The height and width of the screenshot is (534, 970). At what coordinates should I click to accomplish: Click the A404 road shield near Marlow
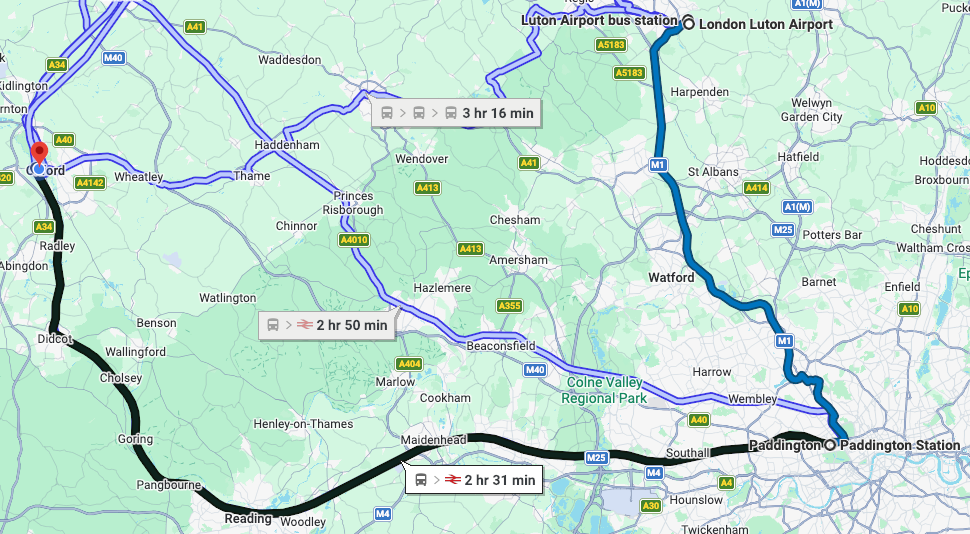pyautogui.click(x=409, y=364)
